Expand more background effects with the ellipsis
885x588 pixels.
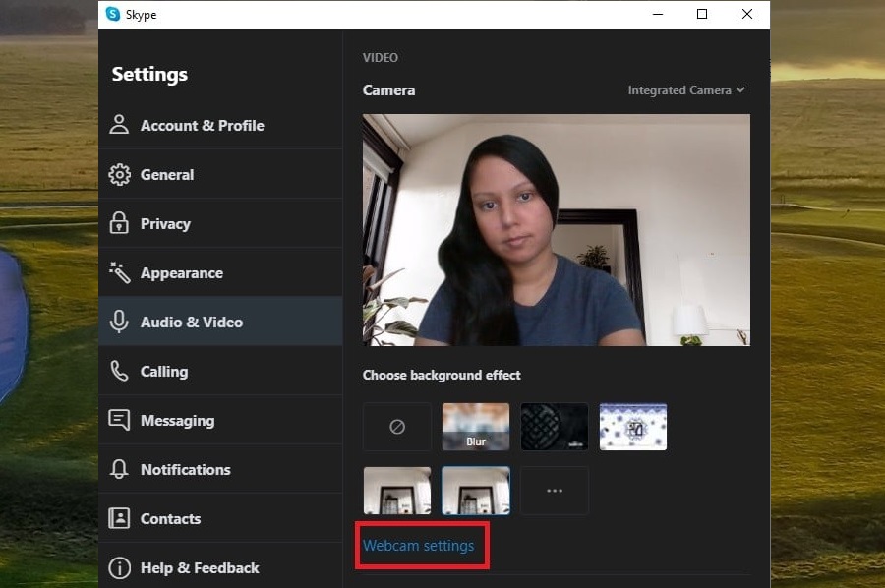(554, 490)
